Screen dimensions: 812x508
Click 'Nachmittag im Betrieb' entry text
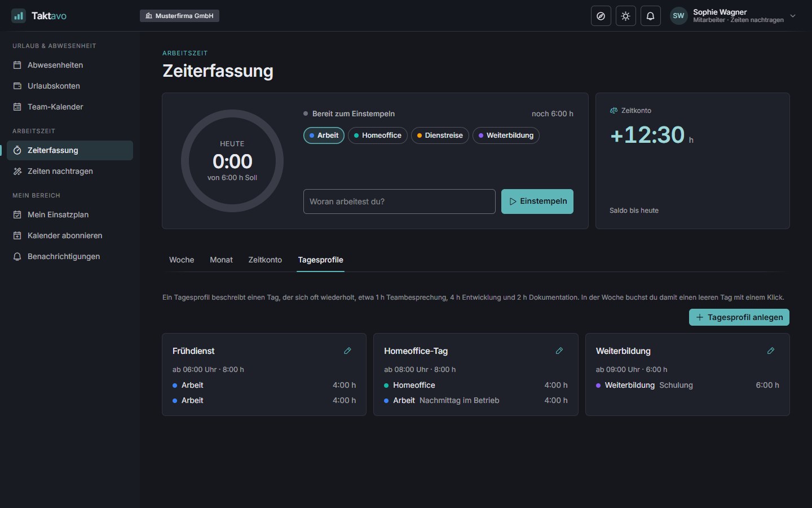[x=460, y=400]
